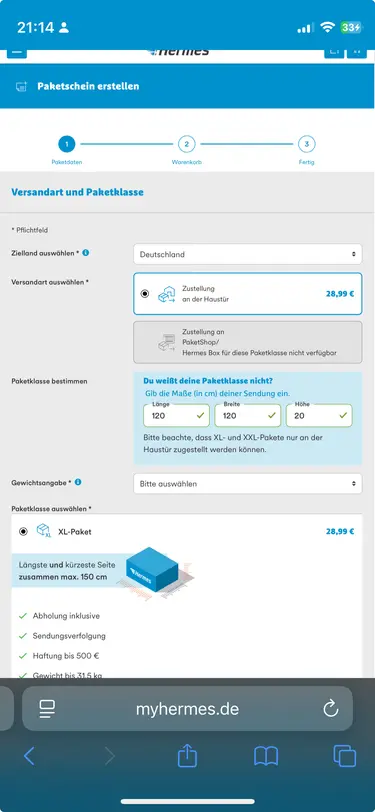Select Zustellung an der Haustür radio button
This screenshot has width=375, height=812.
point(145,294)
